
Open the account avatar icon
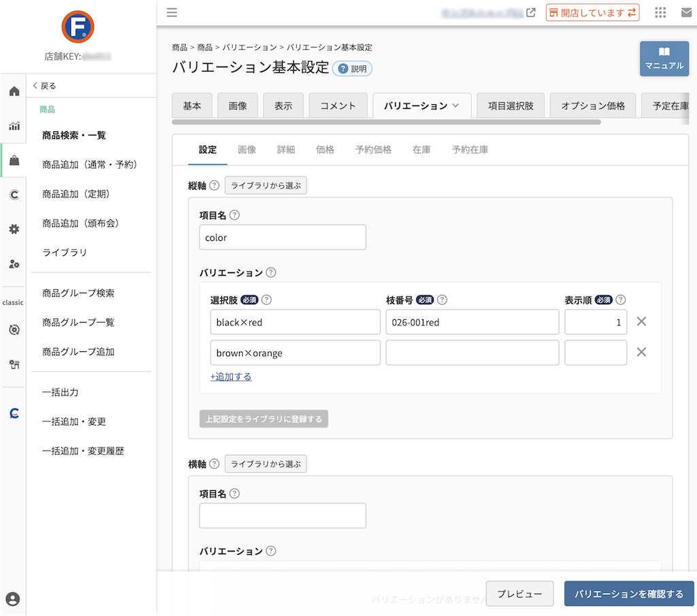(x=13, y=599)
